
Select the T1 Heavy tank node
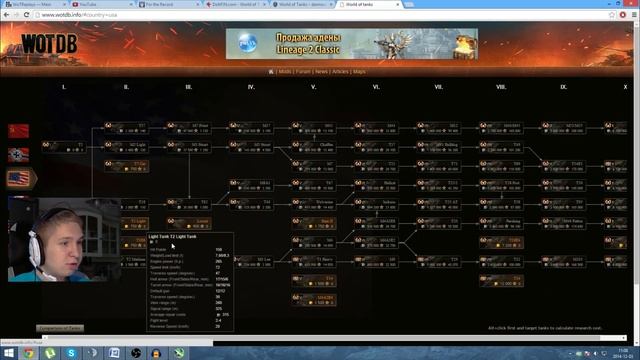coord(314,262)
